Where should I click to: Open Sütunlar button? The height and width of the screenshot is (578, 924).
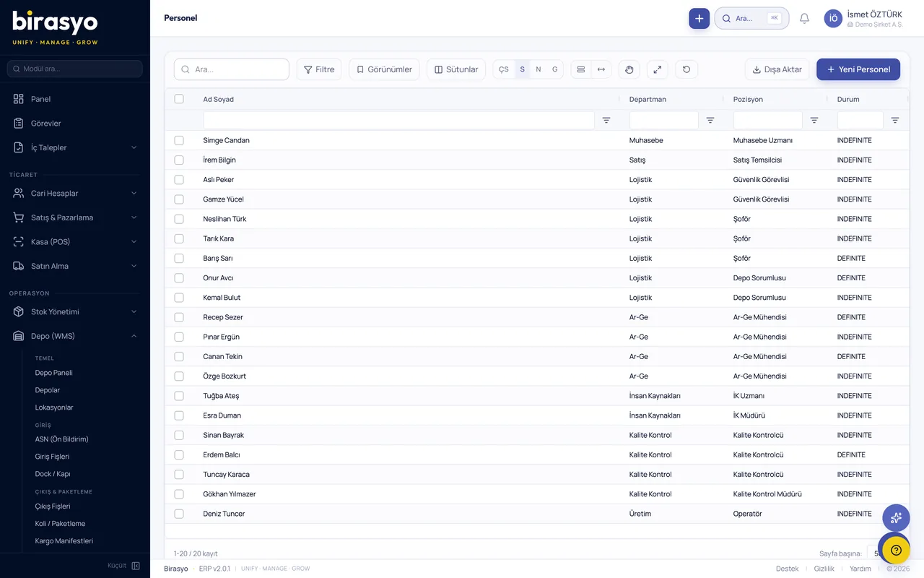click(456, 69)
